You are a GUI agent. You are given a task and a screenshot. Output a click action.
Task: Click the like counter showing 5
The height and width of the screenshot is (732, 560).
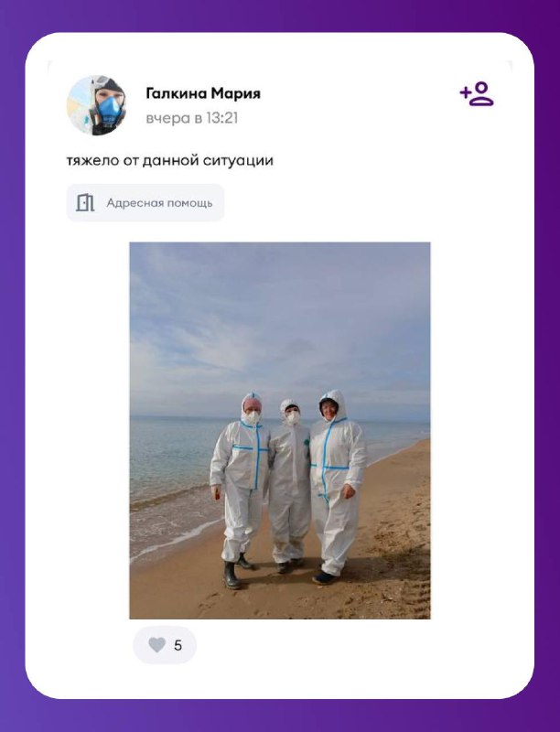tap(178, 645)
